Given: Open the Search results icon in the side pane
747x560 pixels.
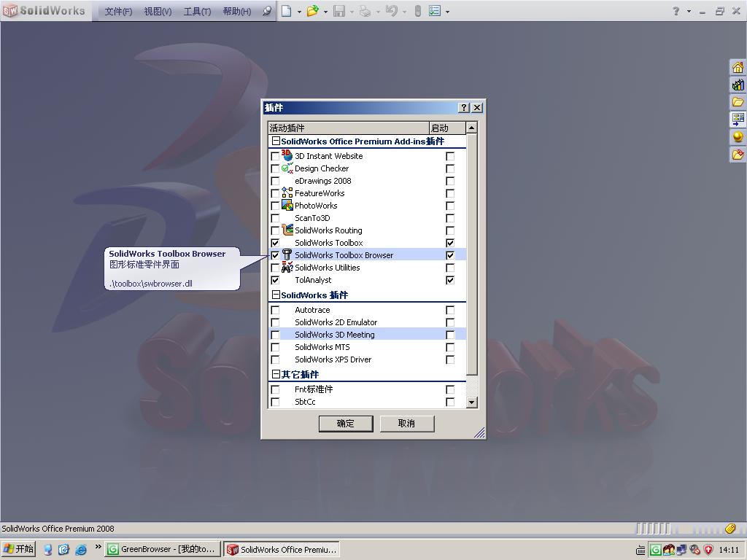Looking at the screenshot, I should tap(738, 119).
